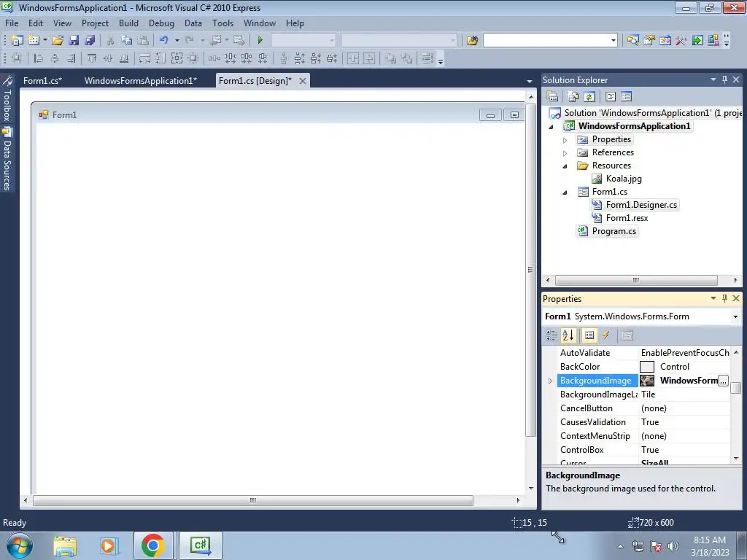The width and height of the screenshot is (747, 560).
Task: Open the Project menu
Action: [95, 23]
